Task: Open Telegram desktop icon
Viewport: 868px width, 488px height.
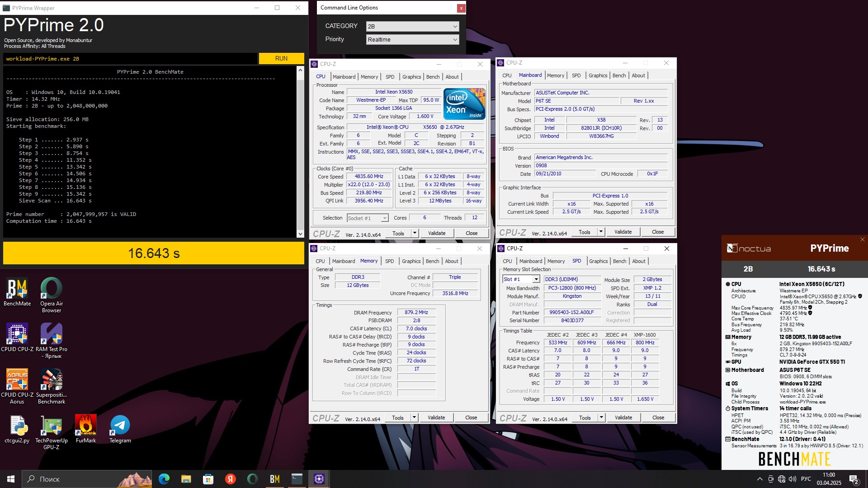Action: coord(120,429)
